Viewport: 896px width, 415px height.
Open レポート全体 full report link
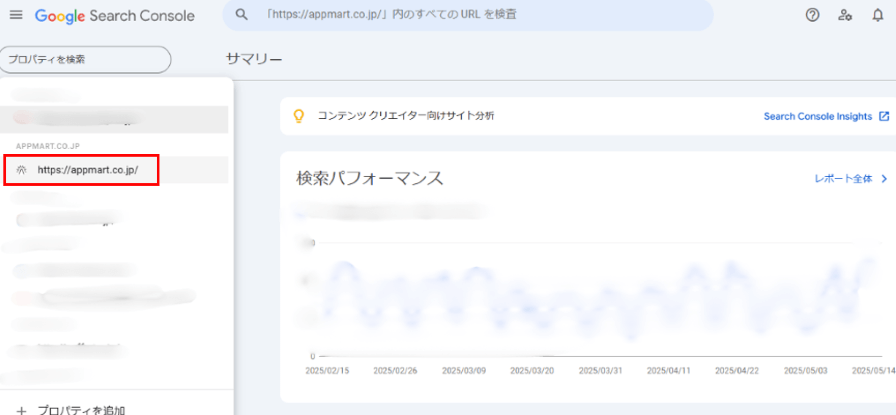pos(843,179)
